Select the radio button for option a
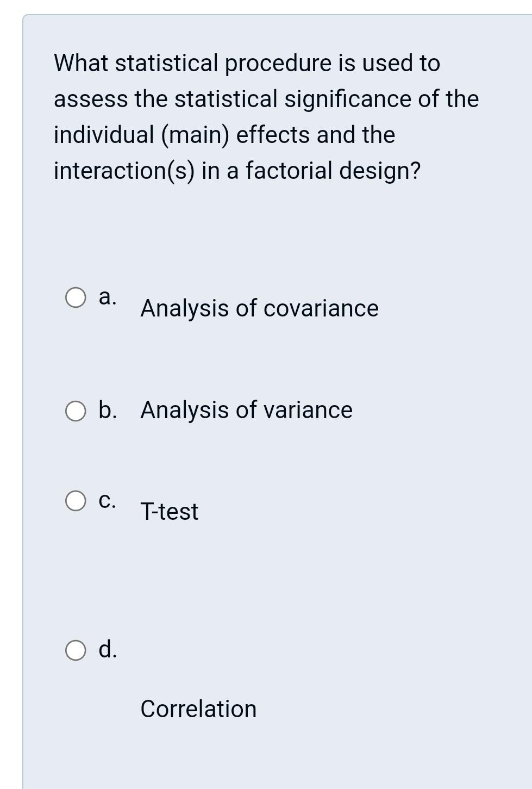Viewport: 532px width, 789px height. [76, 298]
